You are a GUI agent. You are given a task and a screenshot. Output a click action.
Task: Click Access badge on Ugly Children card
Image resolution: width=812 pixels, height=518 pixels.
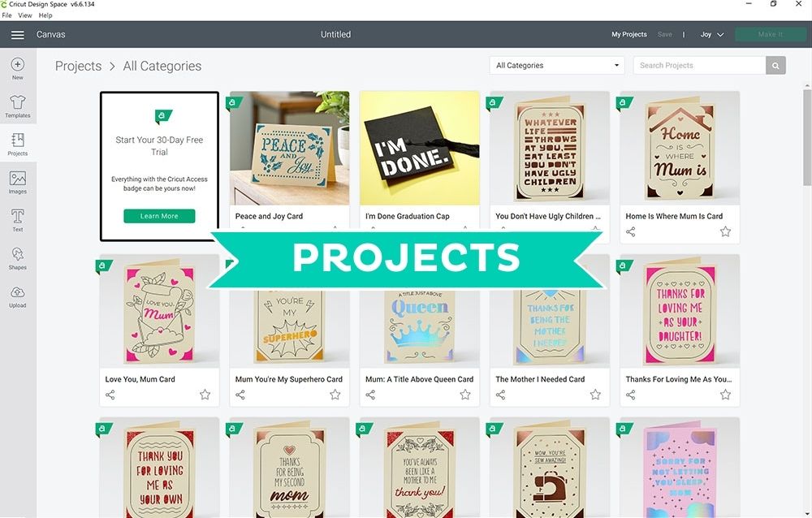tap(494, 102)
